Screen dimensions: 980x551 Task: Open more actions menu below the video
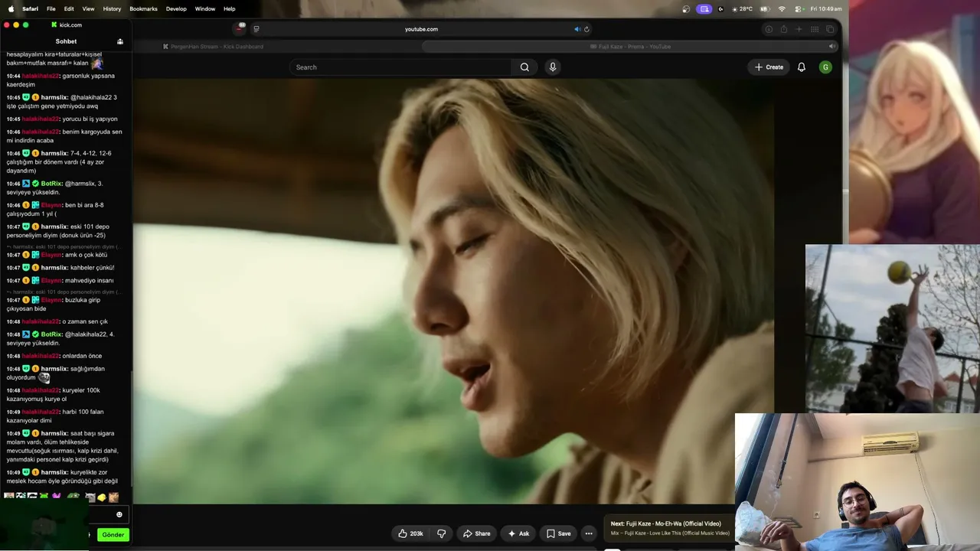click(x=589, y=533)
